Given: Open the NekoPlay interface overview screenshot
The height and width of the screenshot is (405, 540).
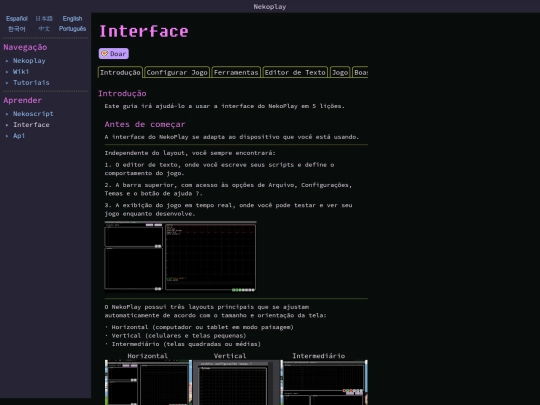Looking at the screenshot, I should point(180,257).
